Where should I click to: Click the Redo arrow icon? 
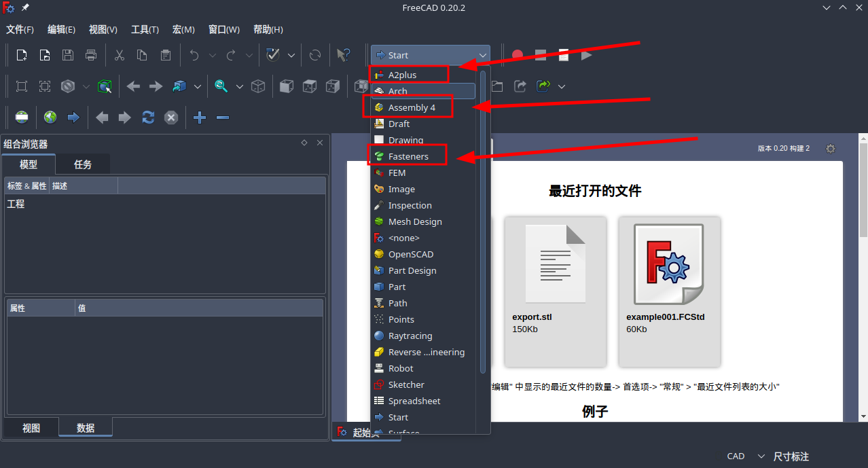tap(231, 55)
